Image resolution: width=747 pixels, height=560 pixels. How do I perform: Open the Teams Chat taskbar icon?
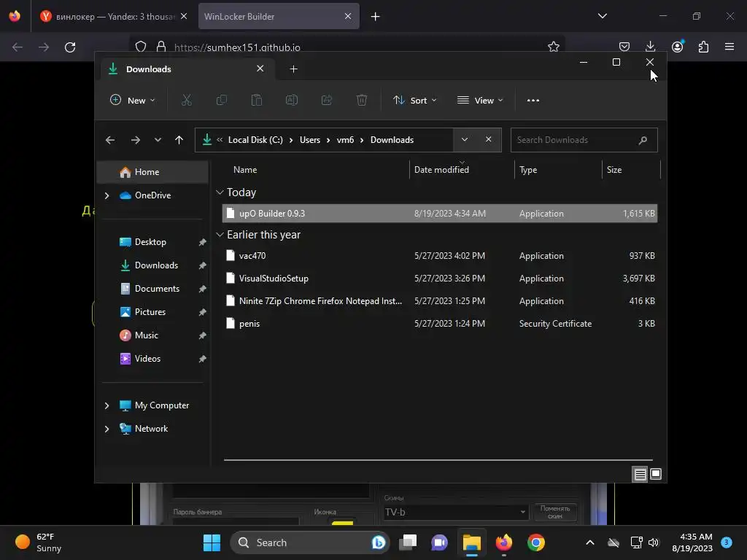[x=439, y=542]
